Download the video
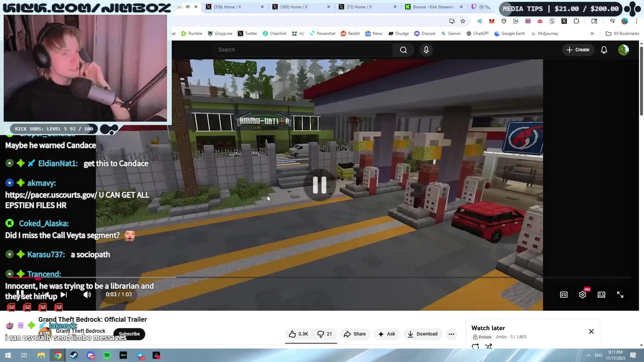The image size is (644, 362). (422, 334)
